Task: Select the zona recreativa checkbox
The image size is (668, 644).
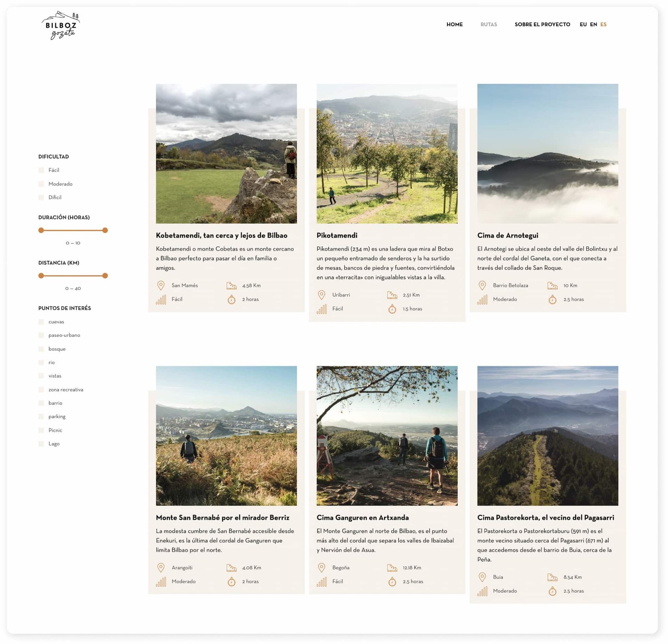Action: coord(41,389)
